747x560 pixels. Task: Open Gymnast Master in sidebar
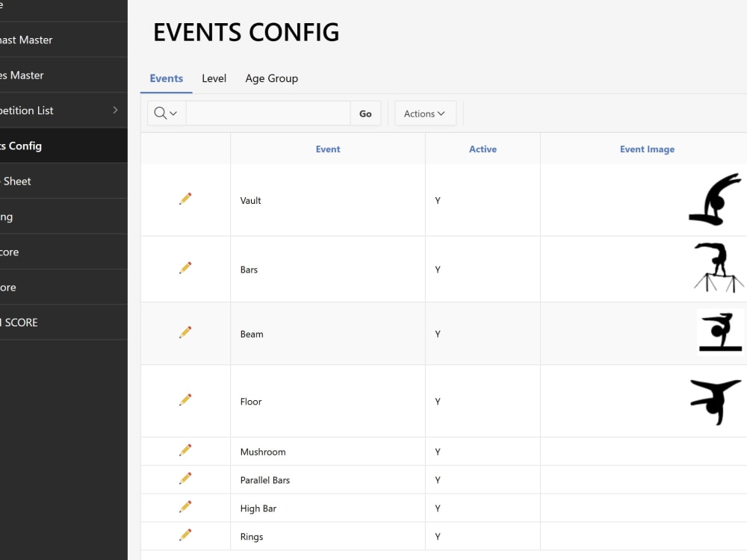point(63,40)
